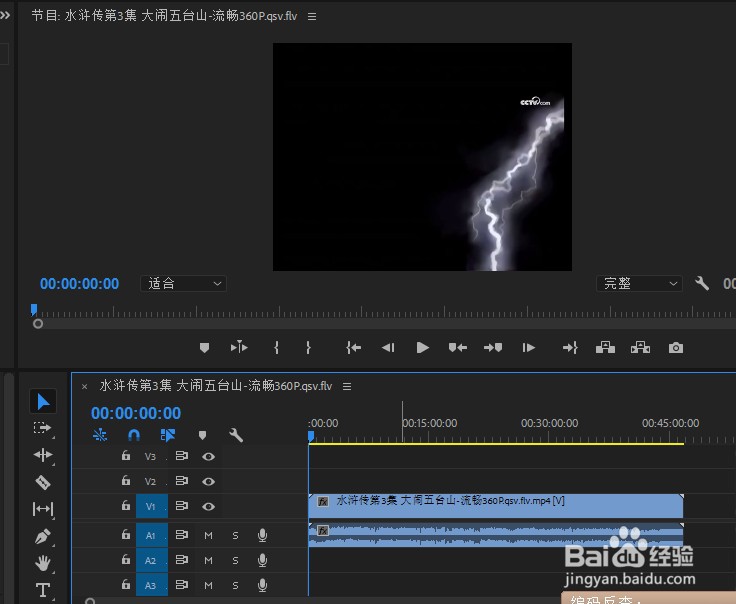Open timeline sequence panel menu
The width and height of the screenshot is (736, 604).
pyautogui.click(x=347, y=386)
